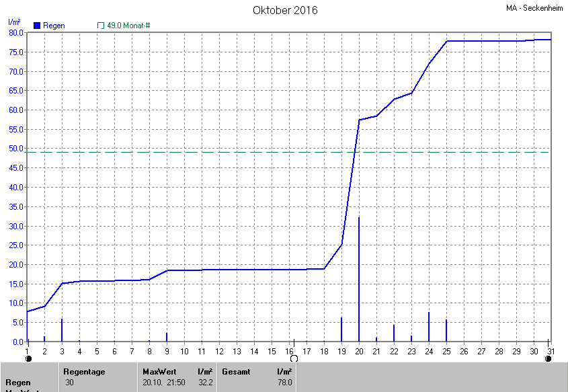Click the rain bar on day 24

(x=429, y=327)
